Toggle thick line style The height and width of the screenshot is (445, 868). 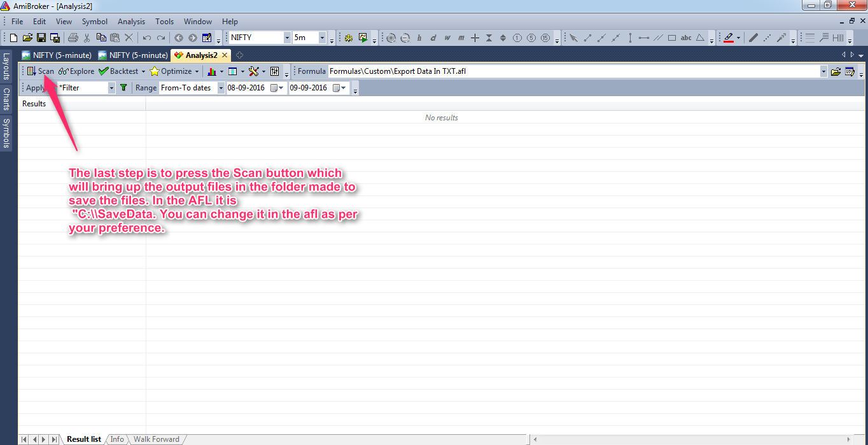point(753,38)
